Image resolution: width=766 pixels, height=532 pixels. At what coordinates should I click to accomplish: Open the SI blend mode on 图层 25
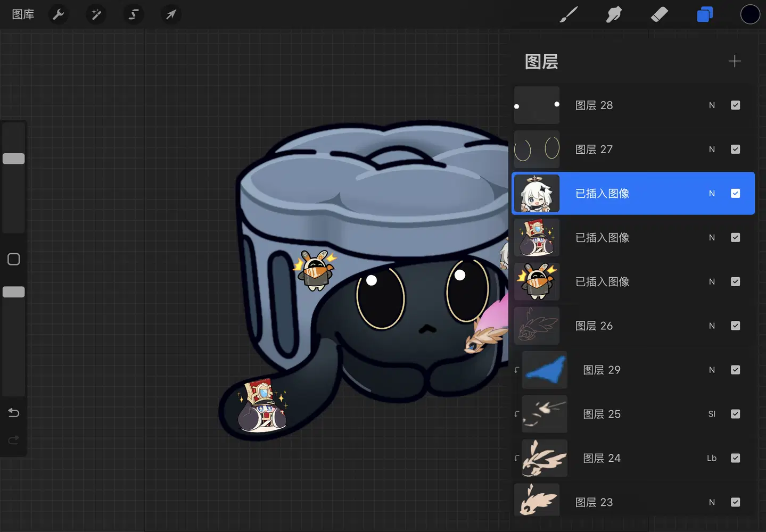[x=712, y=414]
